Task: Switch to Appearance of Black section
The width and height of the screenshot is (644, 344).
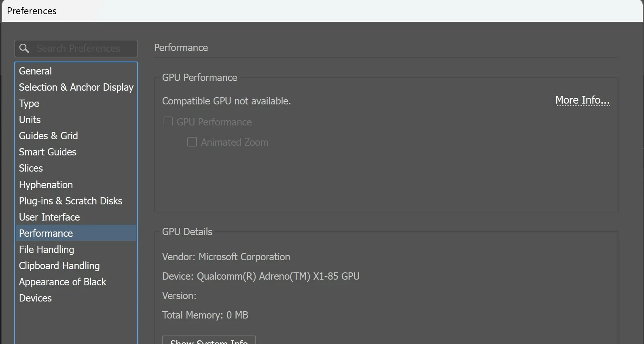Action: click(x=63, y=282)
